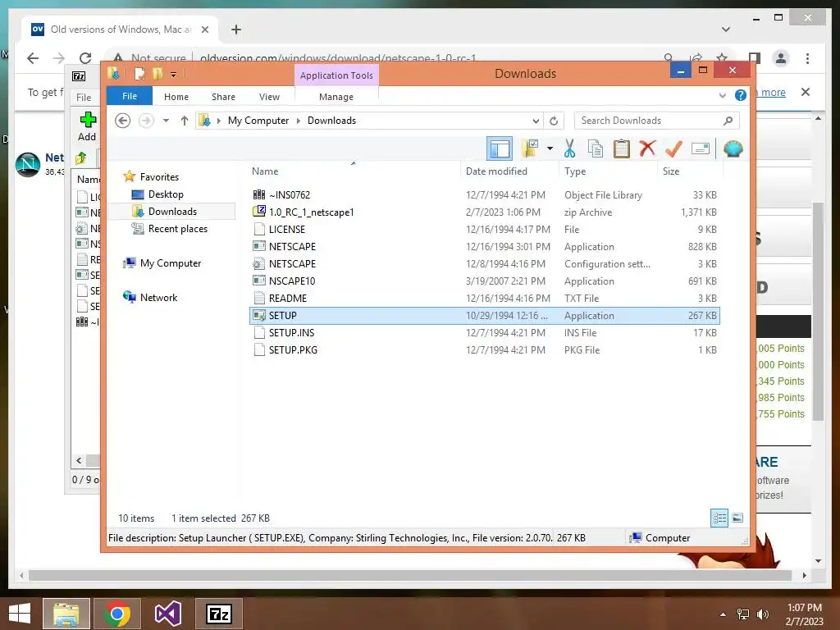
Task: Click the blue shell icon in toolbar
Action: click(733, 148)
